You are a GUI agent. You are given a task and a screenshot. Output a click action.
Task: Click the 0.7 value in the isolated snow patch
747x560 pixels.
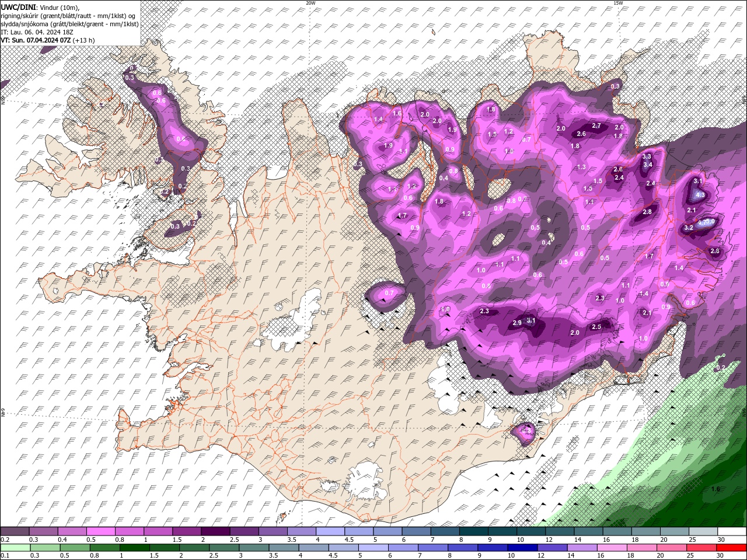coord(390,292)
